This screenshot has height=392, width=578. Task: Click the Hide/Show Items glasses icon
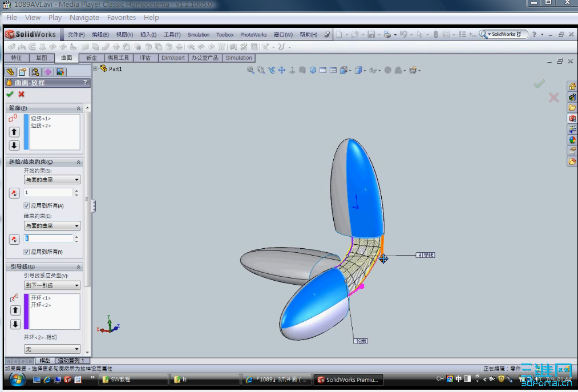click(373, 70)
